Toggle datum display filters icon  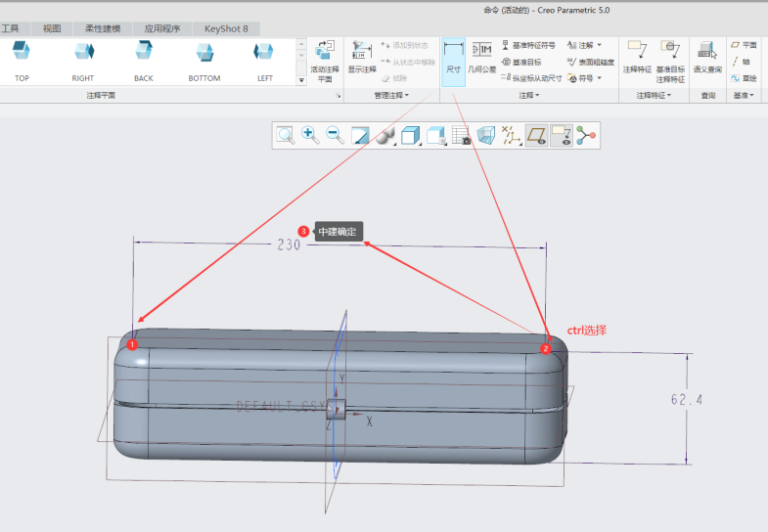point(512,135)
